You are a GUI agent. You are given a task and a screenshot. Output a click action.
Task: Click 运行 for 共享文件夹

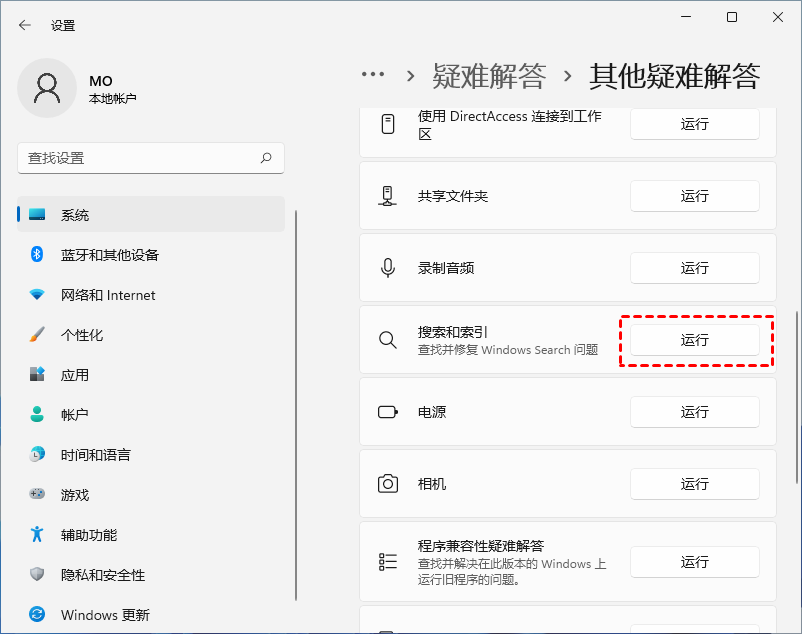pos(695,196)
